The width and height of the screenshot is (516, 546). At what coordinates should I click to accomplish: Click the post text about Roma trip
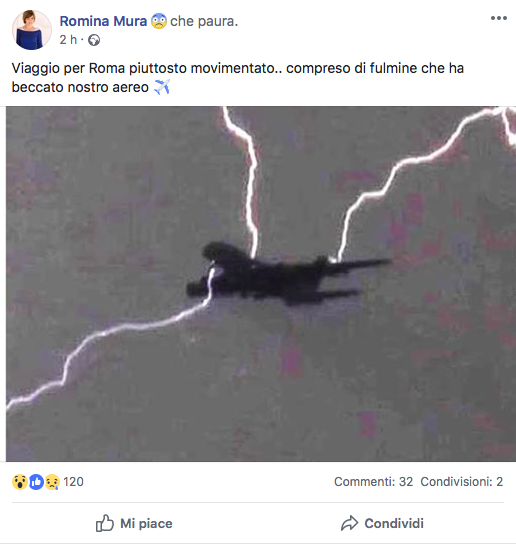pyautogui.click(x=238, y=77)
